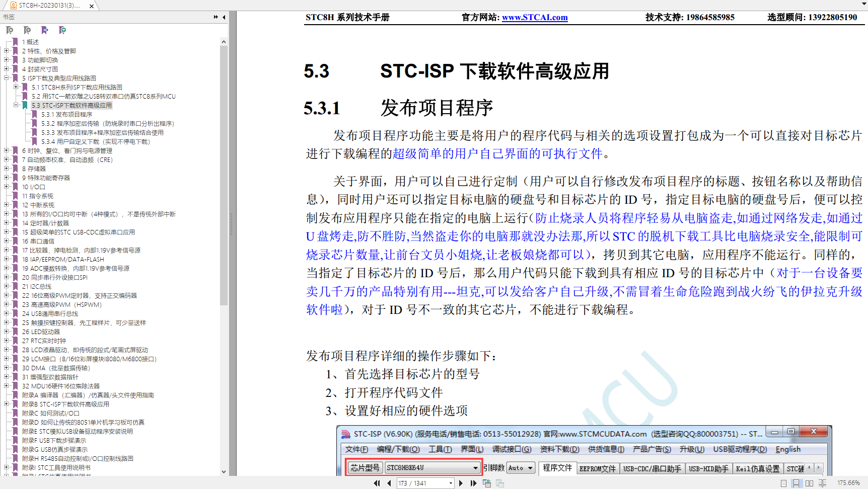Open bookmark 24 USB通用串行总线
This screenshot has width=868, height=489.
pos(50,313)
